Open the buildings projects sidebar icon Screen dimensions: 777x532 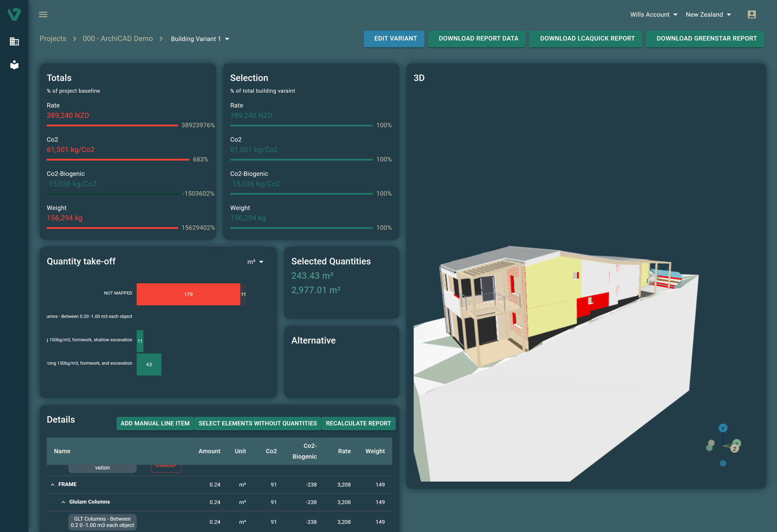pos(14,41)
